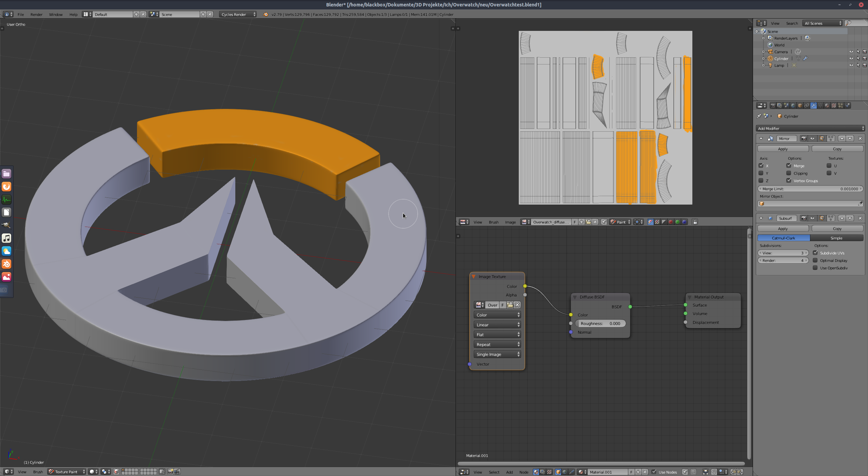Select Compositing node tree type
Screen dimensions: 868x476
542,472
